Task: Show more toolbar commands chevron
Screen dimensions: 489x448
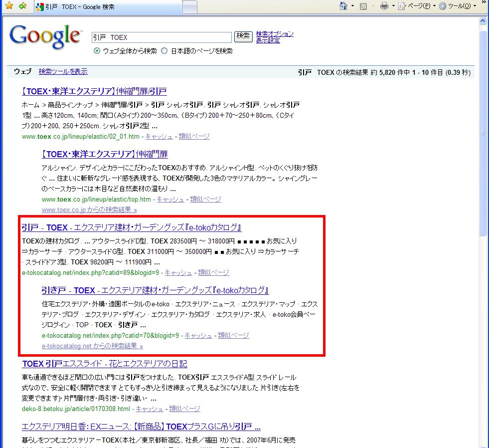Action: pyautogui.click(x=483, y=6)
